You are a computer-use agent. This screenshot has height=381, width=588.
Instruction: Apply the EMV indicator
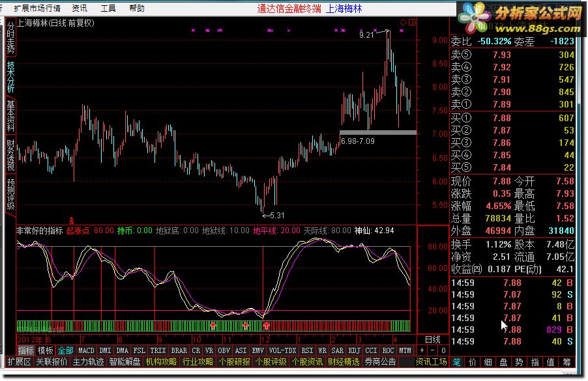click(257, 350)
